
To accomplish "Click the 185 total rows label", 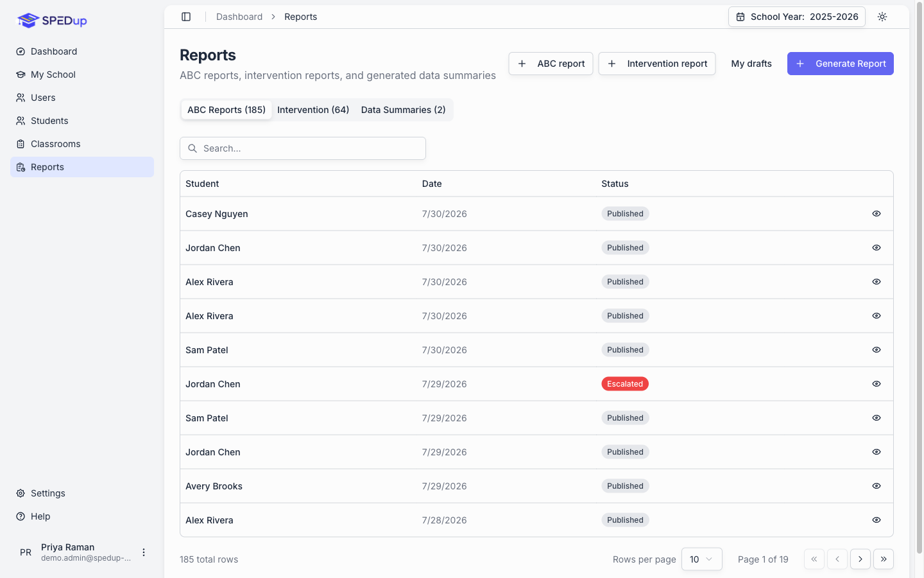I will pos(209,559).
